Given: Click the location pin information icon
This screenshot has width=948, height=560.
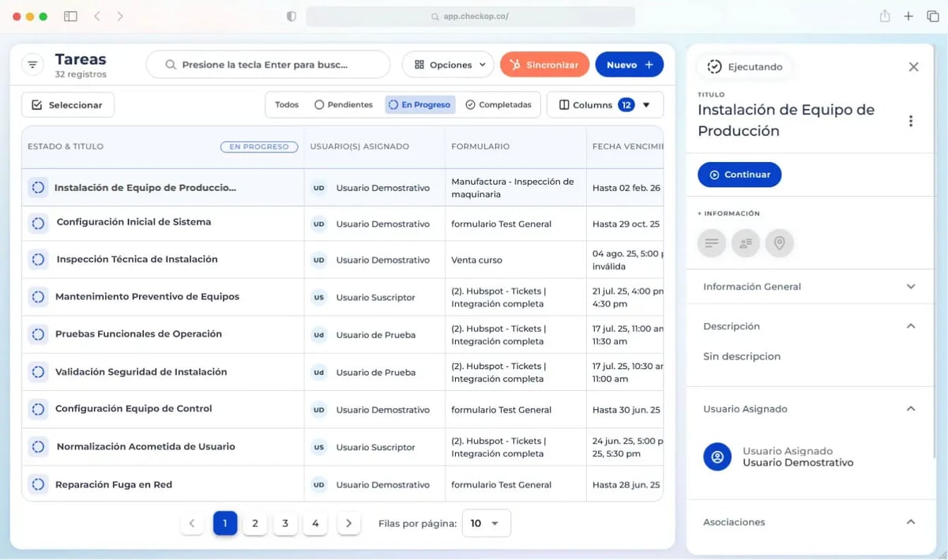Looking at the screenshot, I should tap(780, 243).
